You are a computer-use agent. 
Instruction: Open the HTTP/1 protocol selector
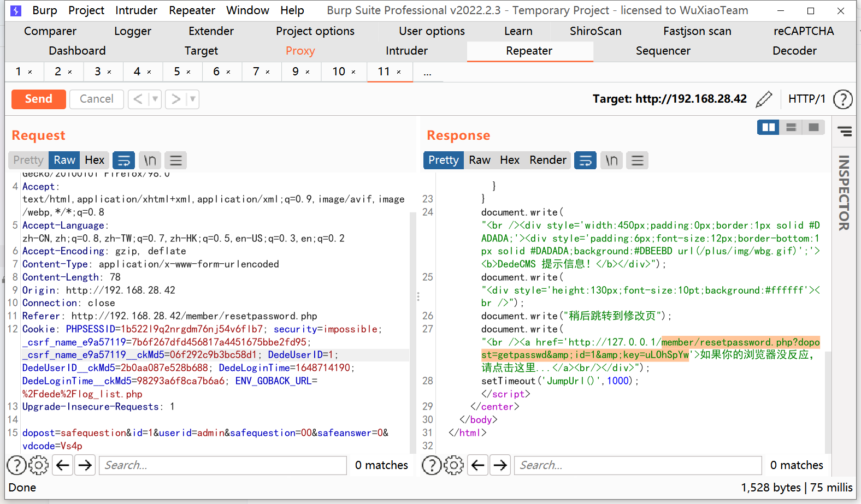pos(807,99)
